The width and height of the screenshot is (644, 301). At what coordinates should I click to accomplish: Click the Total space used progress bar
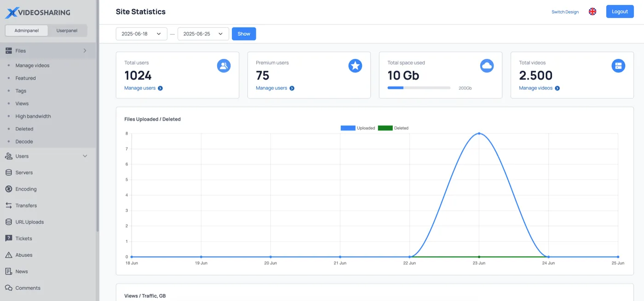tap(419, 88)
